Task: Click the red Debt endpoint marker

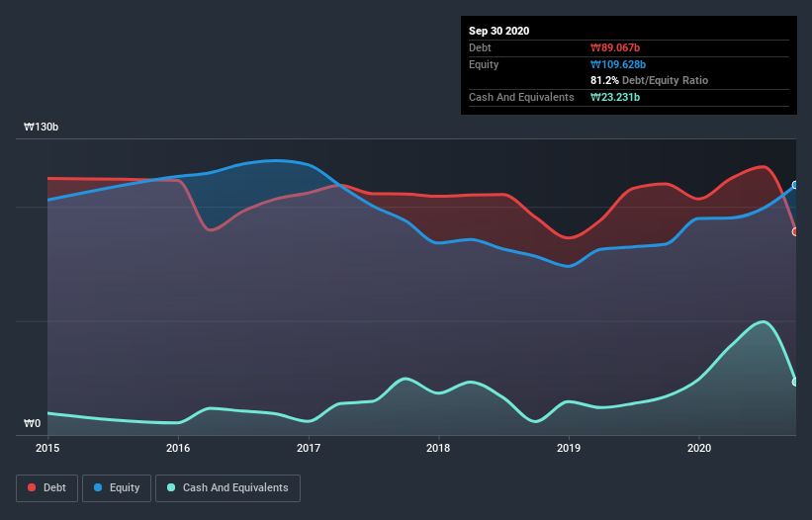Action: coord(795,231)
